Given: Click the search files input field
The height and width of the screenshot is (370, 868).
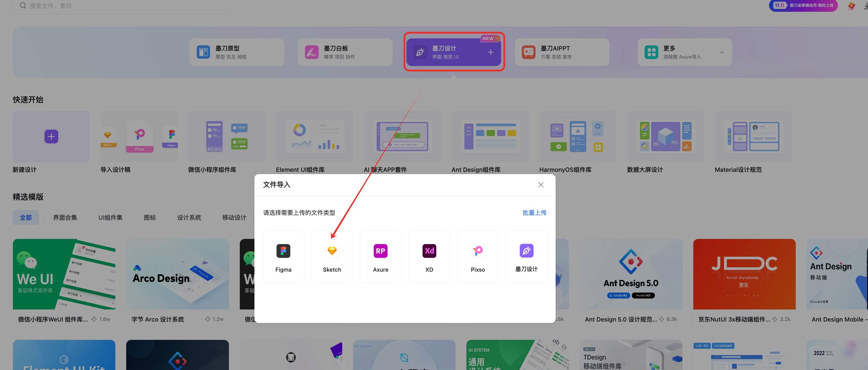Looking at the screenshot, I should coord(121,6).
